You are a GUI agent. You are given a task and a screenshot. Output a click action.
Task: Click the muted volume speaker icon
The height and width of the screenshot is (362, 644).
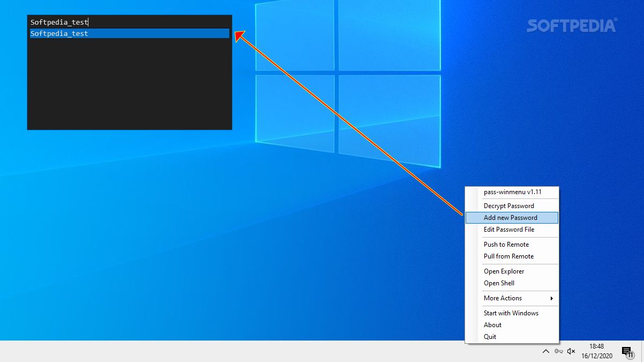click(x=571, y=351)
